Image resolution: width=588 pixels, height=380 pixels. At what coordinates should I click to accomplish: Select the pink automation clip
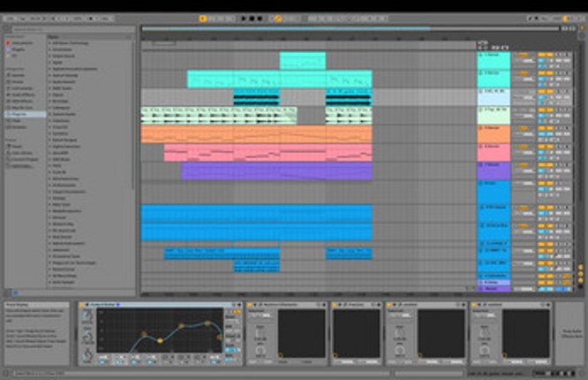tap(268, 153)
